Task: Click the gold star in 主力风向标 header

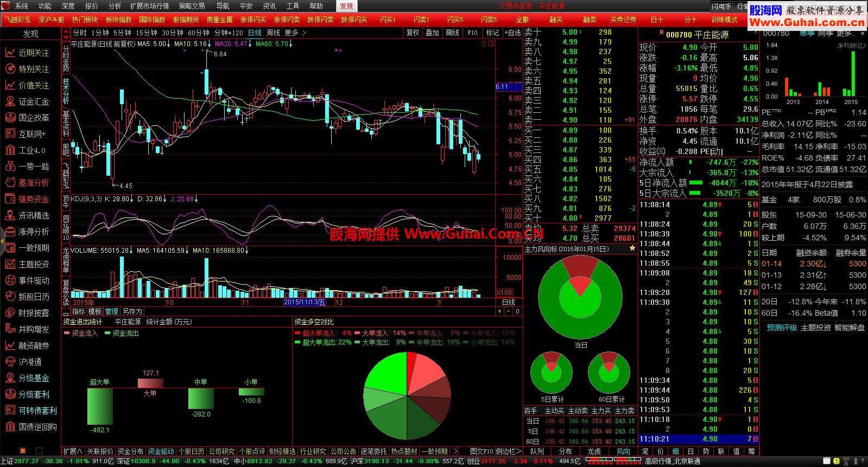Action: click(632, 248)
